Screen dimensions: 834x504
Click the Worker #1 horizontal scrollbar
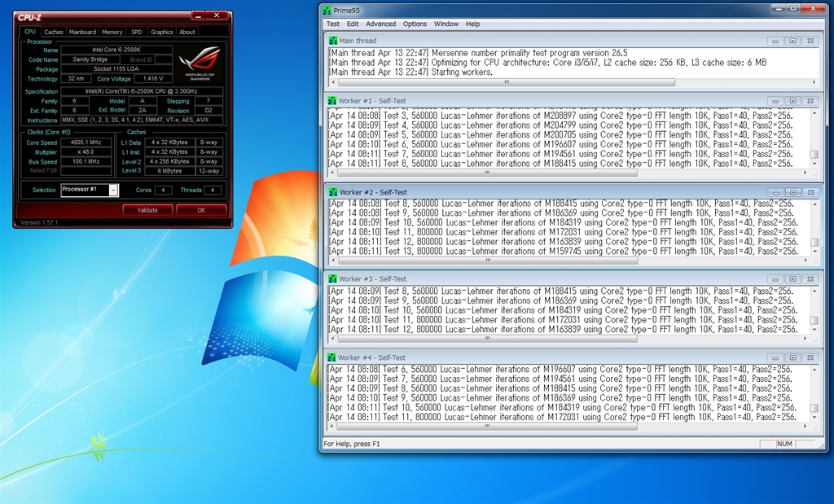568,173
